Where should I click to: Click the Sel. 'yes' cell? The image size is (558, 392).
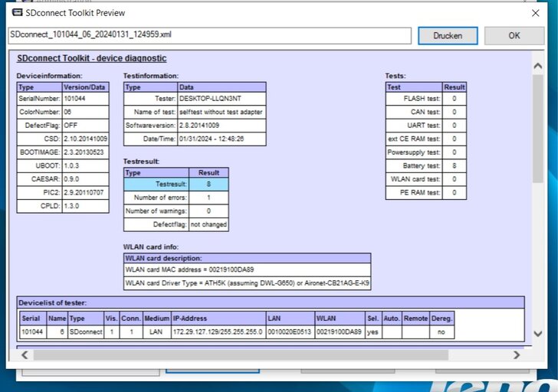373,332
